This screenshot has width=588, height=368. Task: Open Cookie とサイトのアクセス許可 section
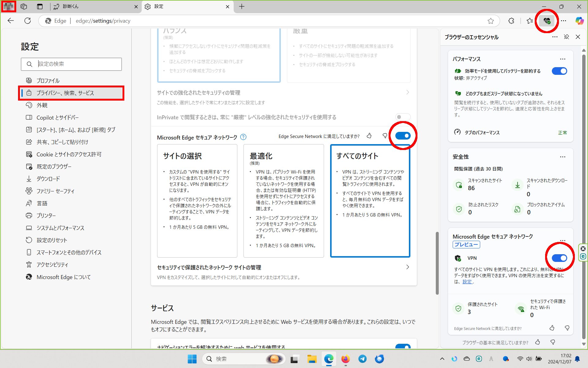tap(71, 154)
